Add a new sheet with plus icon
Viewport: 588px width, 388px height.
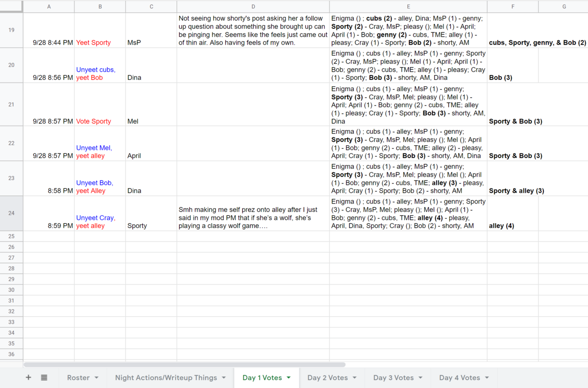click(28, 377)
